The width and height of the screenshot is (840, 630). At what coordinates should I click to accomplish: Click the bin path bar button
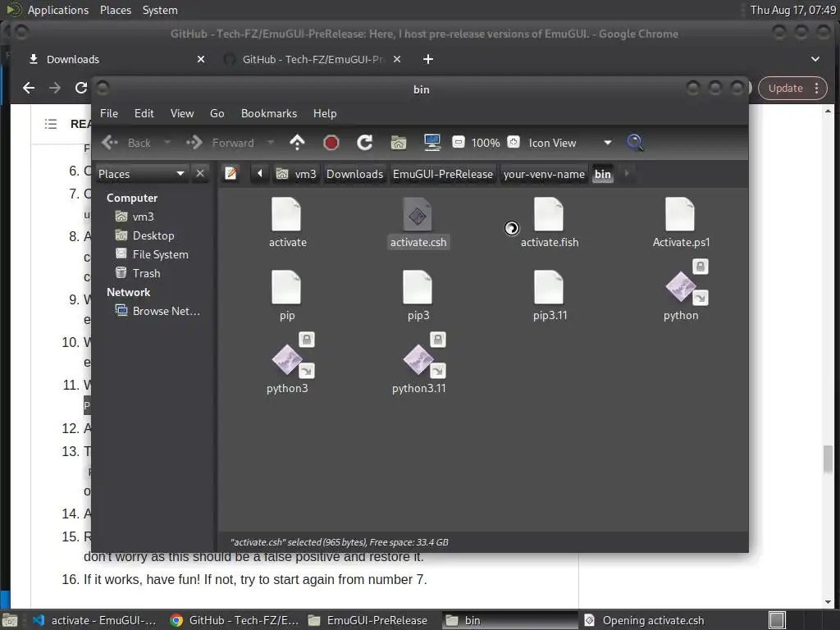pyautogui.click(x=603, y=174)
